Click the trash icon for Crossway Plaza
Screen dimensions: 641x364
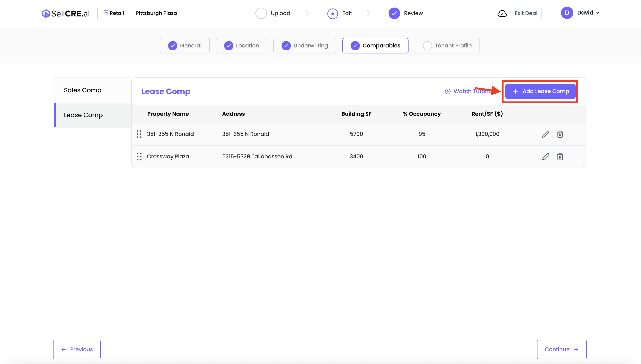click(560, 157)
